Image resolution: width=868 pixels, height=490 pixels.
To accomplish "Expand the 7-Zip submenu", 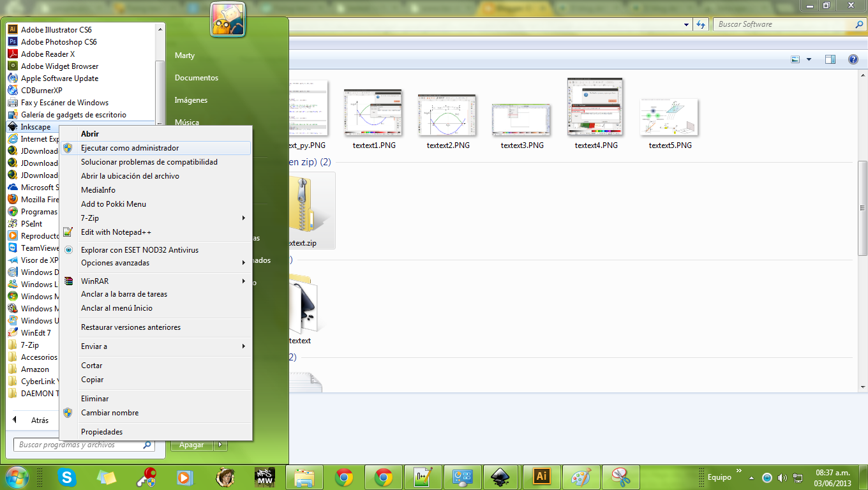I will click(244, 218).
